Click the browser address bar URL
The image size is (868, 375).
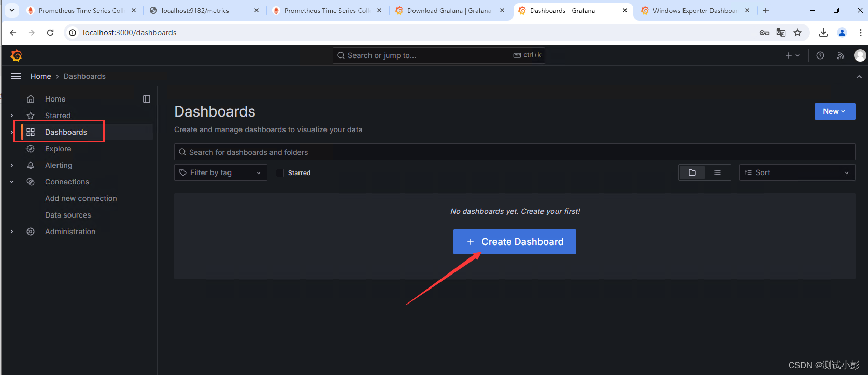coord(130,33)
